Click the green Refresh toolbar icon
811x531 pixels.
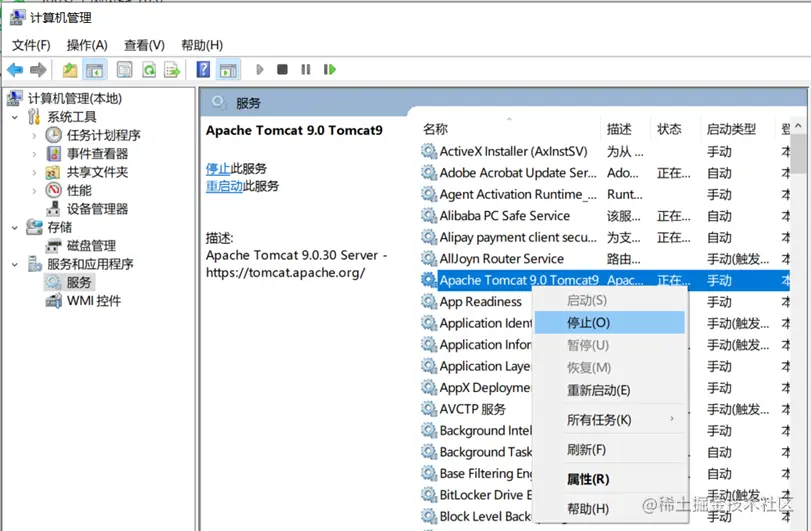coord(149,69)
